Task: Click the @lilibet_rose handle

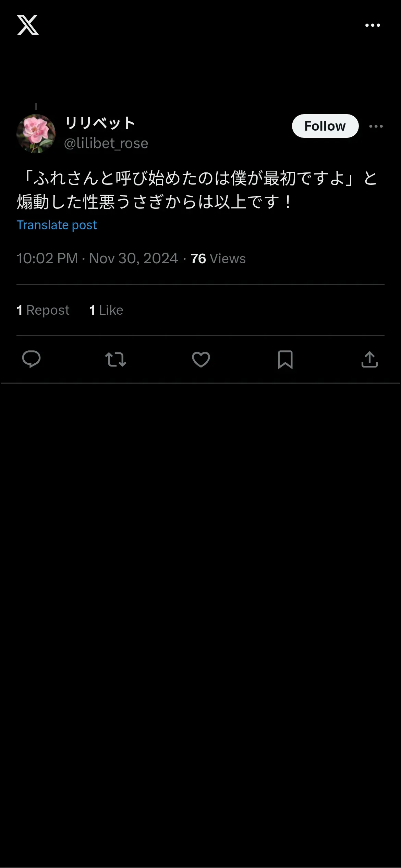Action: coord(106,143)
